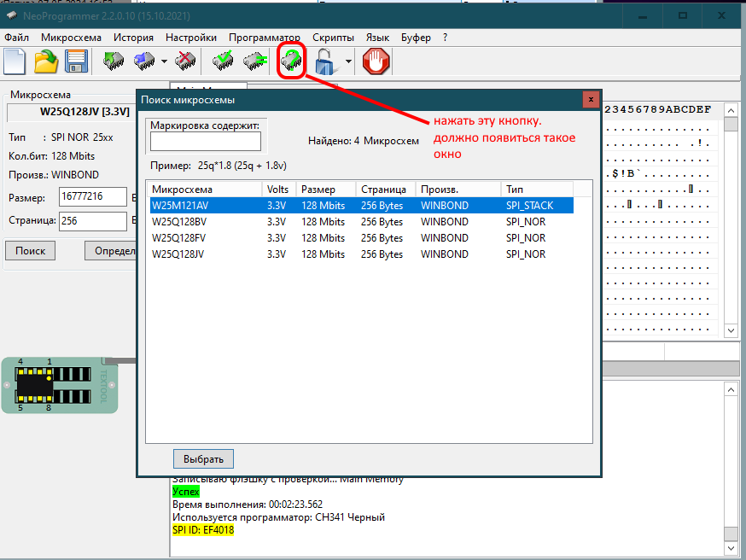Click the read chip icon with green arrow
This screenshot has height=560, width=746.
tap(114, 61)
